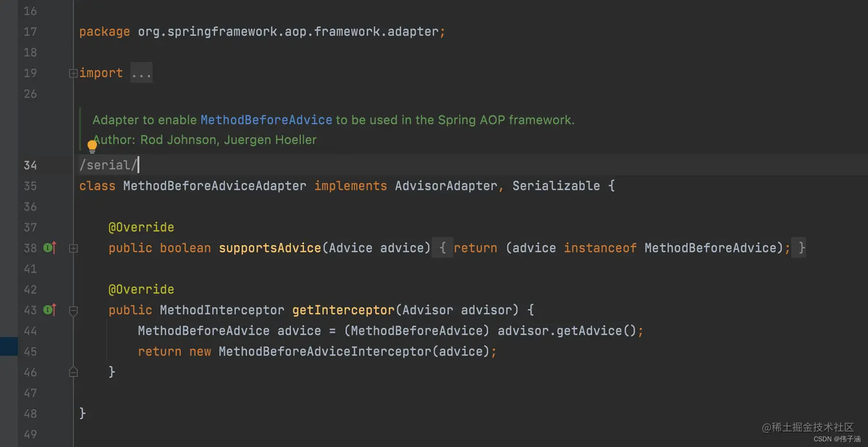
Task: Click the implements gutter icon beside supportsAdvice
Action: pyautogui.click(x=50, y=248)
